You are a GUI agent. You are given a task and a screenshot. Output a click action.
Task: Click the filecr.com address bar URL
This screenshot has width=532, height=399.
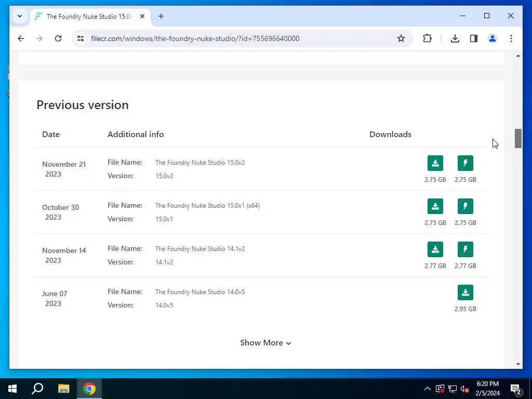[x=195, y=38]
